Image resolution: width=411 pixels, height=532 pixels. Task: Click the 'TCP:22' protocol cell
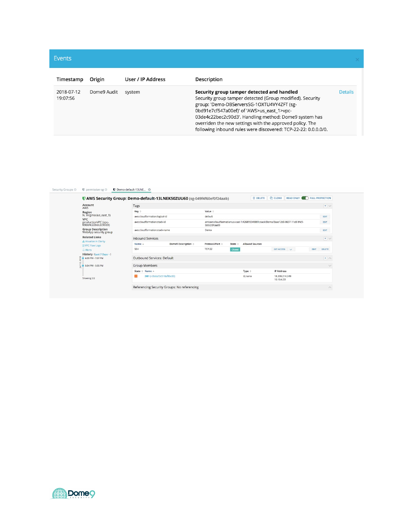(x=209, y=249)
